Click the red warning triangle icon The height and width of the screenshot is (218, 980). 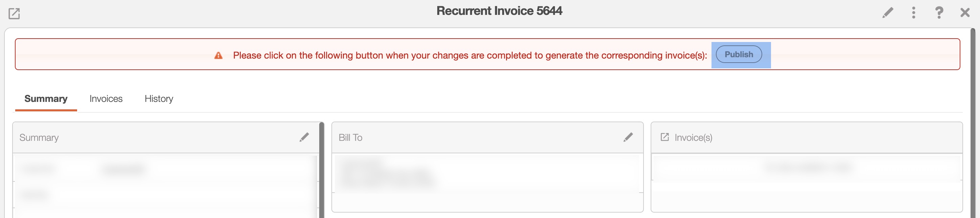pyautogui.click(x=218, y=56)
